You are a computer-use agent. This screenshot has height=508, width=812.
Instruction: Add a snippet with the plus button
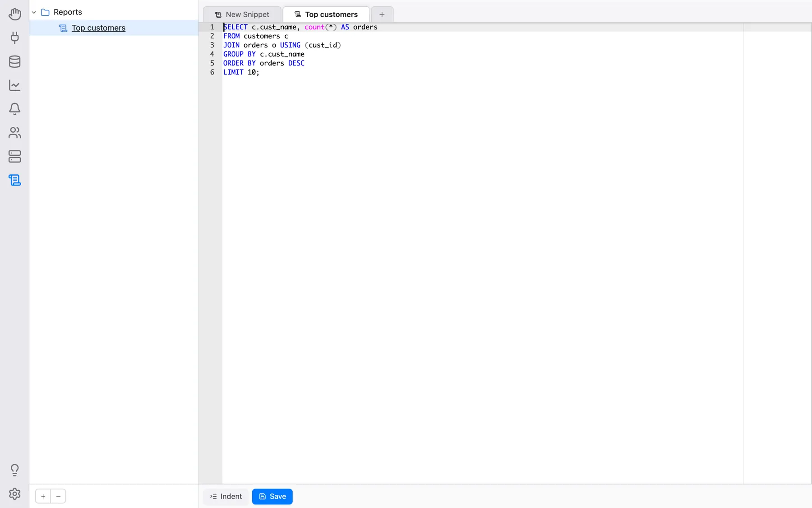coord(43,496)
